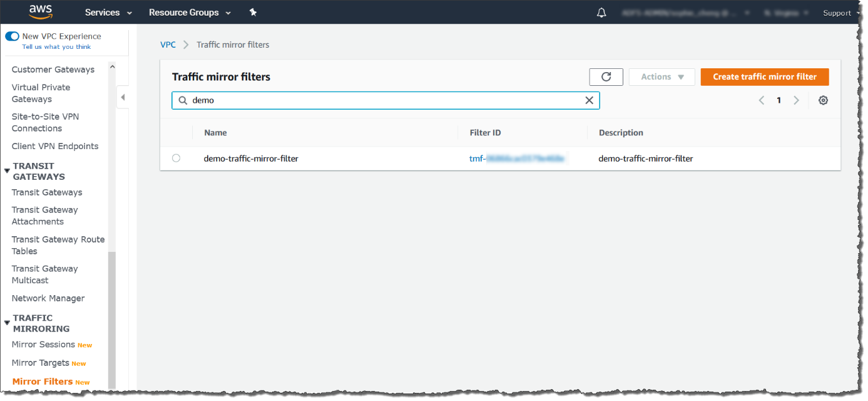Screen dimensions: 868x401
Task: Click the AWS logo home icon
Action: 40,12
